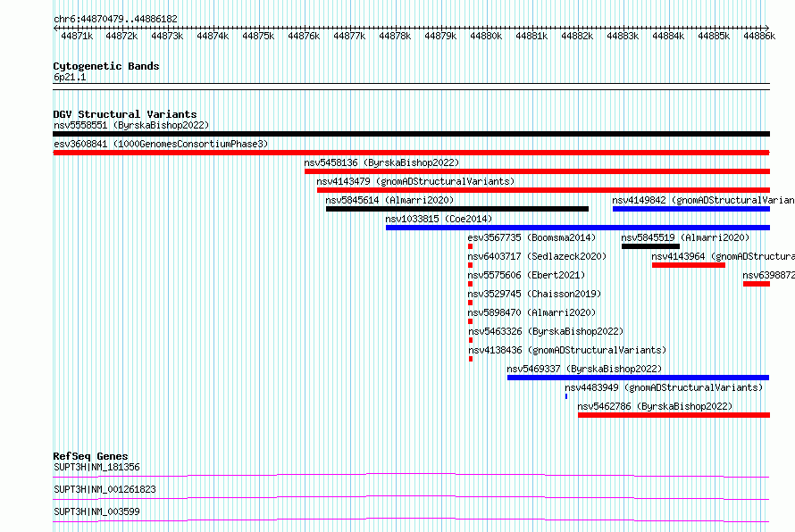The width and height of the screenshot is (795, 532).
Task: Select the small red nsv5898470 marker
Action: 470,321
